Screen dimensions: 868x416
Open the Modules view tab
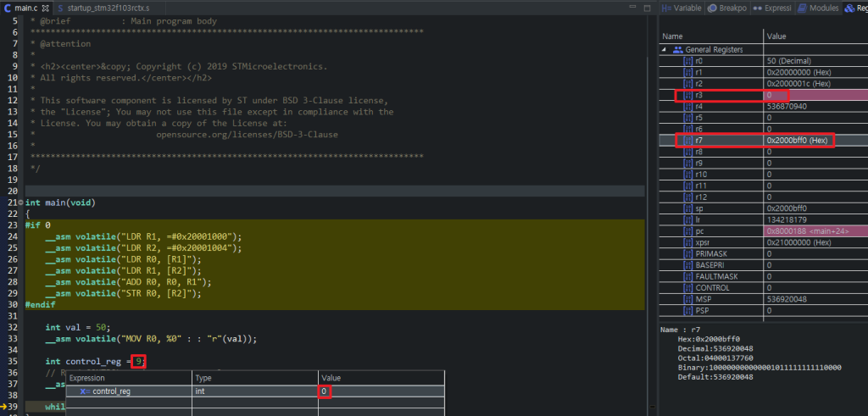click(818, 8)
